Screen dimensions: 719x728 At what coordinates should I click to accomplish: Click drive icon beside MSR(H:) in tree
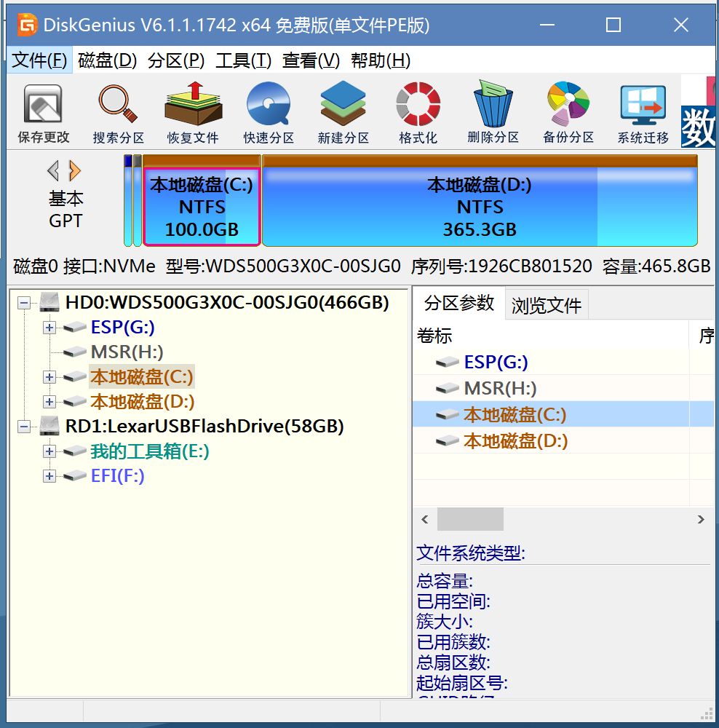(x=75, y=352)
